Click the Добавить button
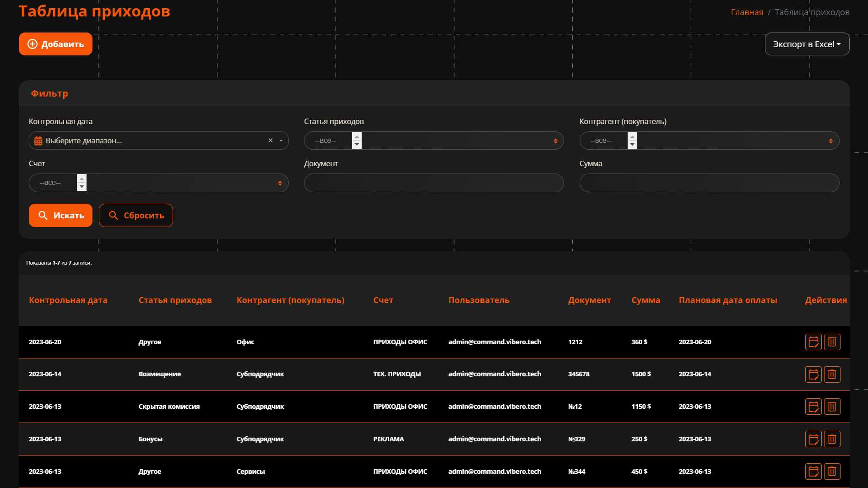This screenshot has width=868, height=488. 55,44
